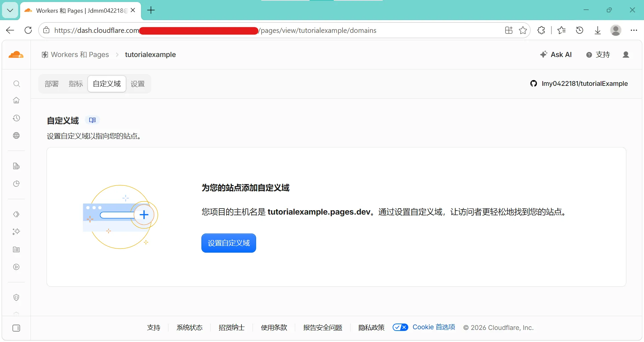Viewport: 644px width, 342px height.
Task: Click the sidebar diamond Workers icon
Action: [x=16, y=214]
